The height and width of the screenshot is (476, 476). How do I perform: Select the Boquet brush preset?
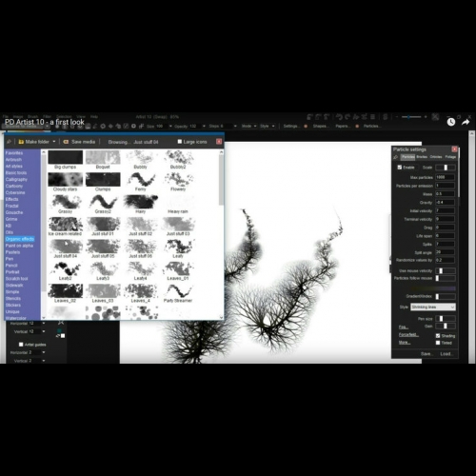pyautogui.click(x=103, y=160)
